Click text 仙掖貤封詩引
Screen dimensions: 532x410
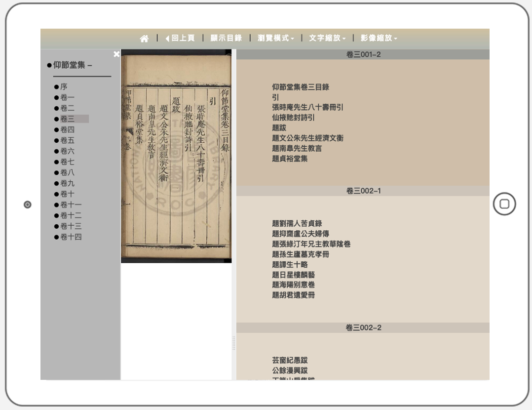(294, 118)
